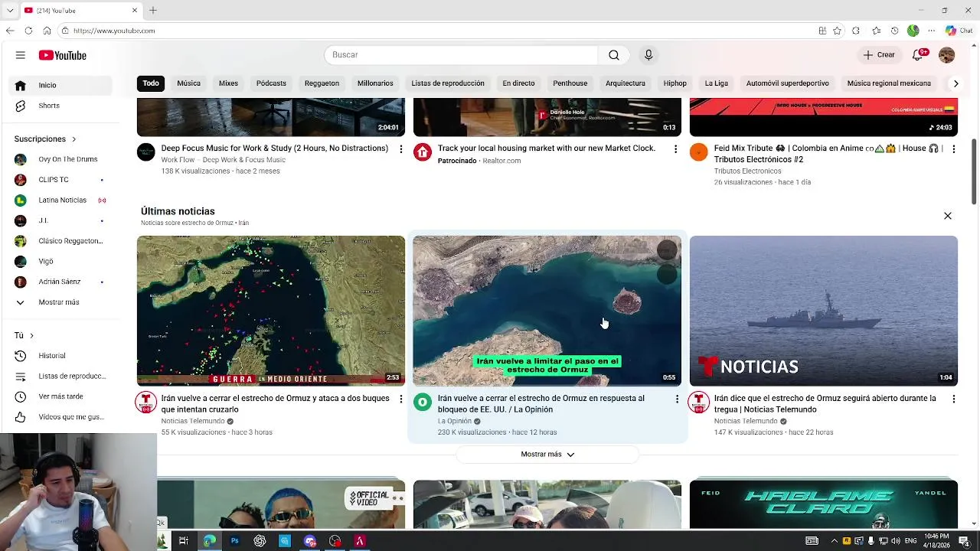The height and width of the screenshot is (551, 980).
Task: Add page to favorites with star icon
Action: (837, 31)
